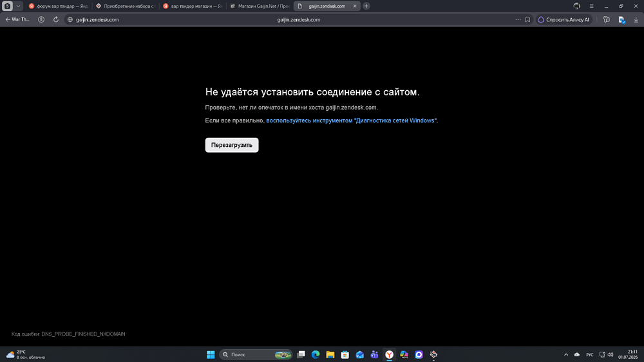Open the Диагностика сетей Windows link
The height and width of the screenshot is (362, 644).
(x=352, y=120)
